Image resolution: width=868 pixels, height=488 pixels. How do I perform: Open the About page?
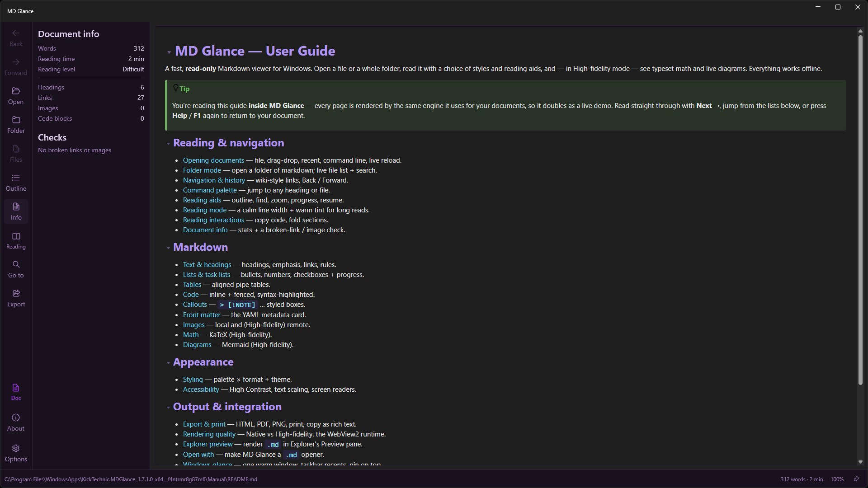pos(16,422)
